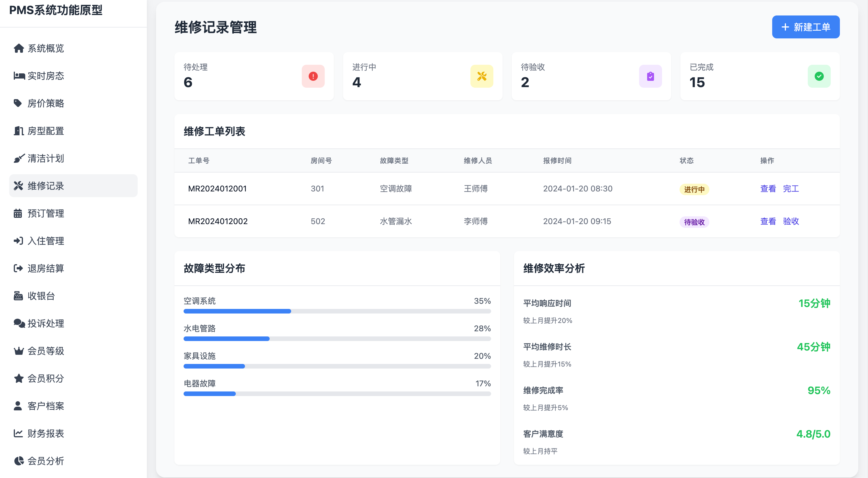
Task: Click the purple clipboard icon on 待验收 card
Action: coord(650,77)
